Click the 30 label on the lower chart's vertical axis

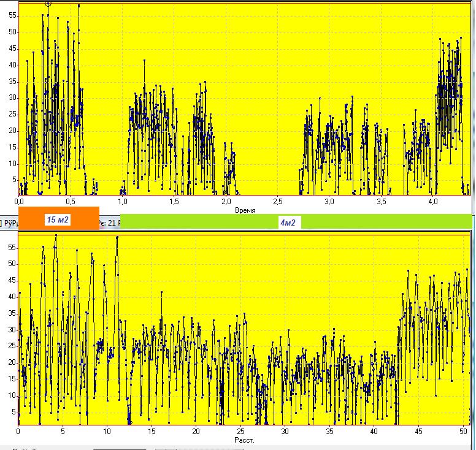pos(12,330)
